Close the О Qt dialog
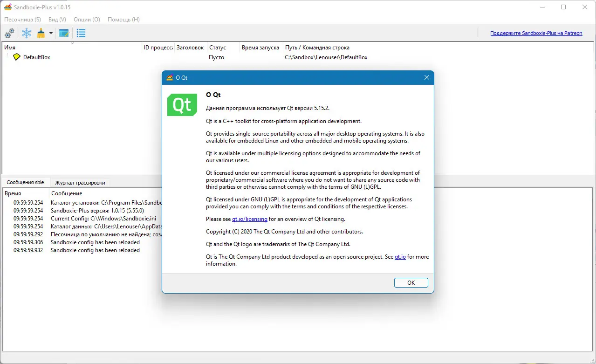The image size is (596, 364). [426, 78]
